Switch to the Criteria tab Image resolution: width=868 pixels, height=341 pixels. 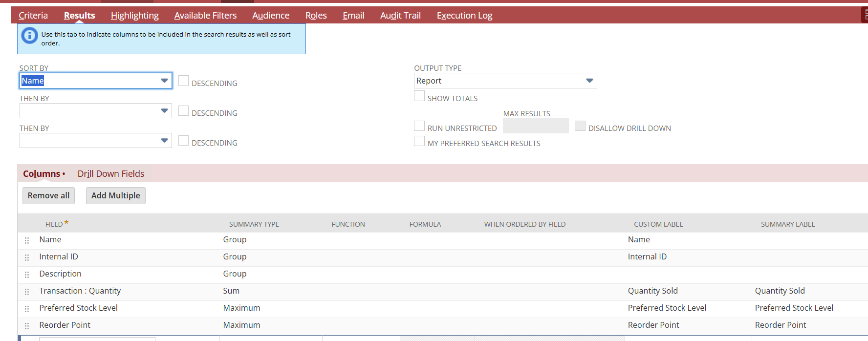pos(33,16)
